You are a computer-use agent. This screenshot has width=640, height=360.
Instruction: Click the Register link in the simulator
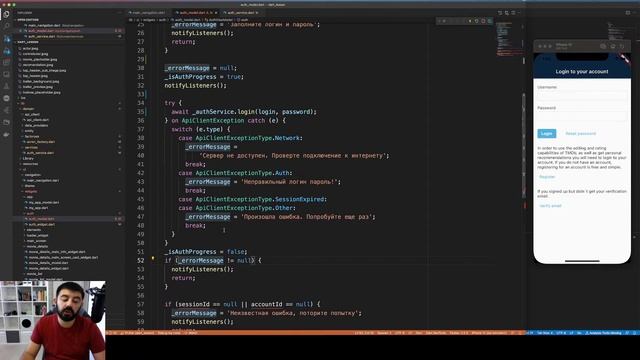pyautogui.click(x=547, y=177)
